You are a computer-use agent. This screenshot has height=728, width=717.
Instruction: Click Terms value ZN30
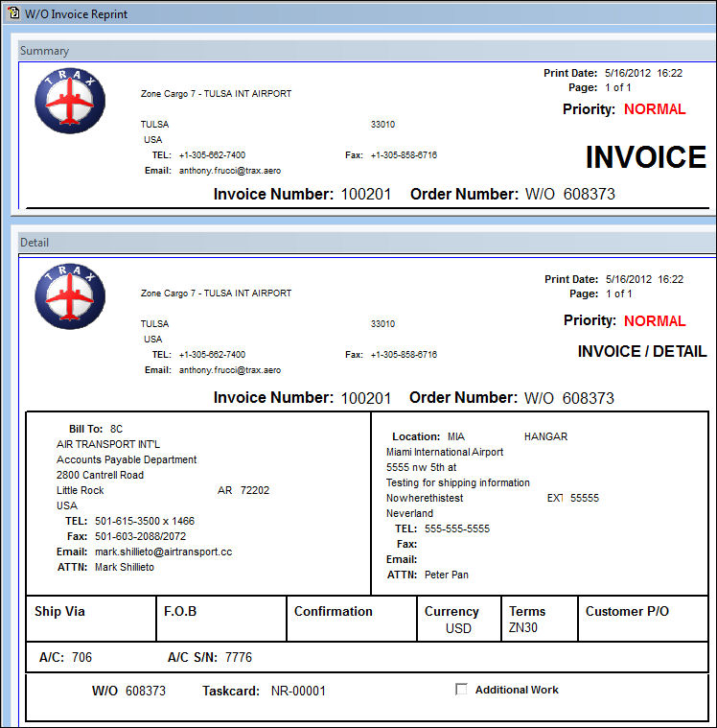click(522, 627)
